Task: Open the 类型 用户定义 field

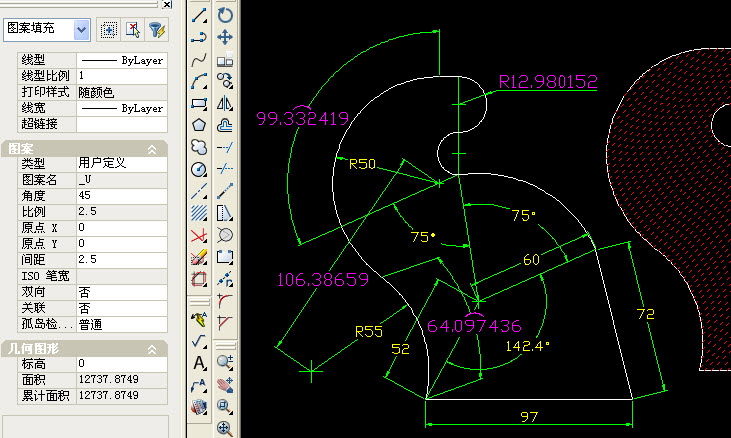Action: [x=122, y=164]
